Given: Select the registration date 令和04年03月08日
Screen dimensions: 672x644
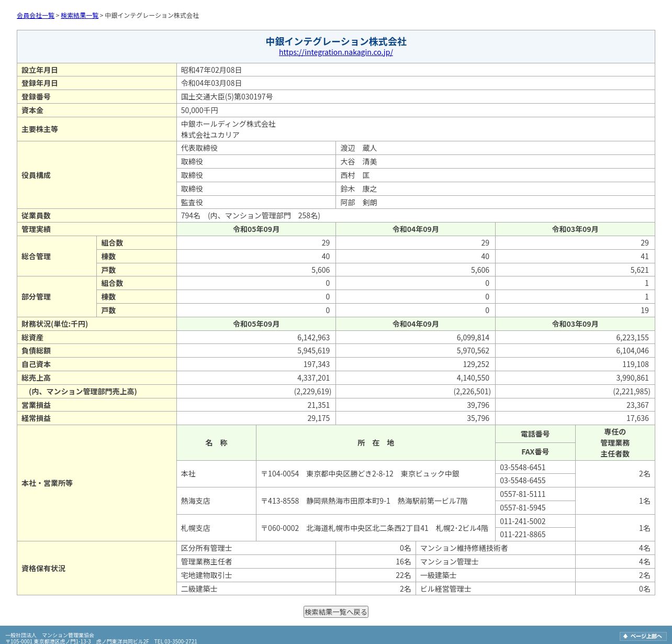Looking at the screenshot, I should click(x=211, y=83).
